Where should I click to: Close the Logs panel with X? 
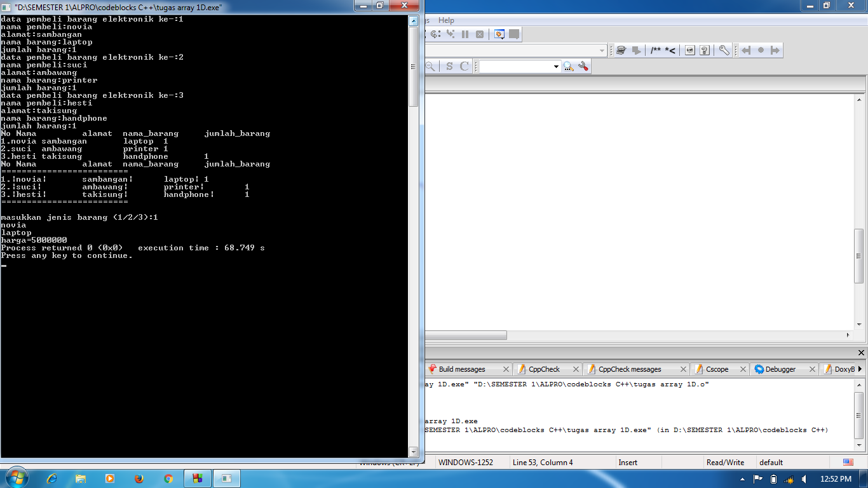coord(861,353)
